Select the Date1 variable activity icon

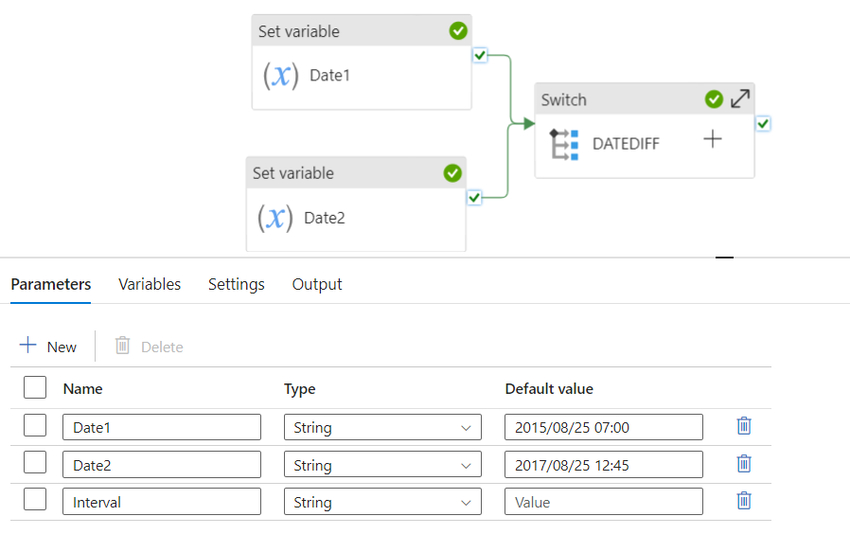(281, 75)
